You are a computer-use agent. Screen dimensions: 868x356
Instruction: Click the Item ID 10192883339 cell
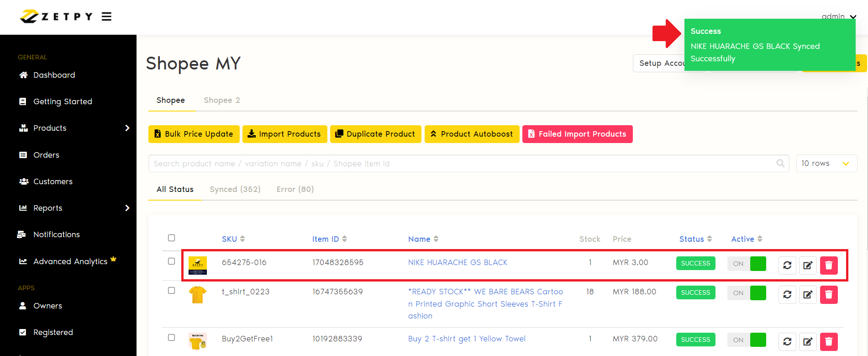pyautogui.click(x=337, y=339)
